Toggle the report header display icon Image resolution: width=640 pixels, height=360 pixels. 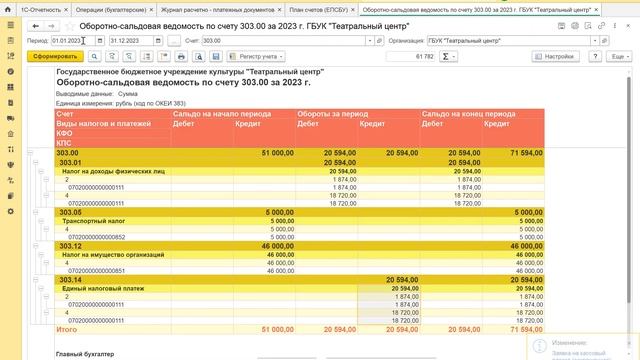click(x=164, y=57)
